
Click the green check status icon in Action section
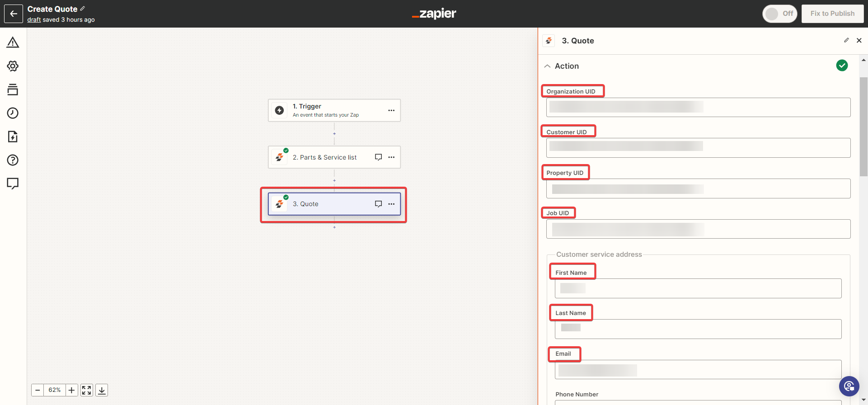[x=842, y=66]
